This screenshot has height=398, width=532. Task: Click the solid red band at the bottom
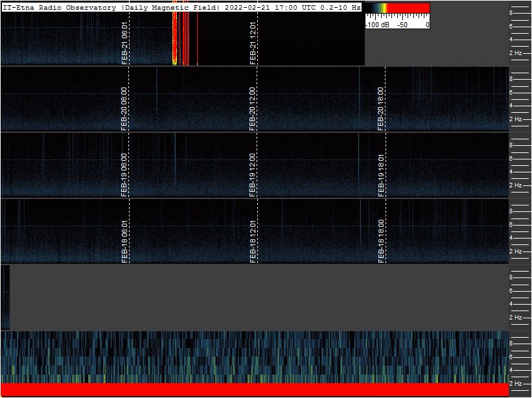tap(255, 390)
